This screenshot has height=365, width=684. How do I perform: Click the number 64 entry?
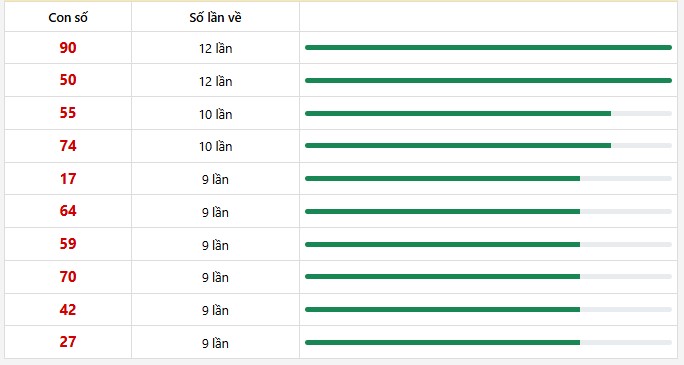click(x=68, y=211)
